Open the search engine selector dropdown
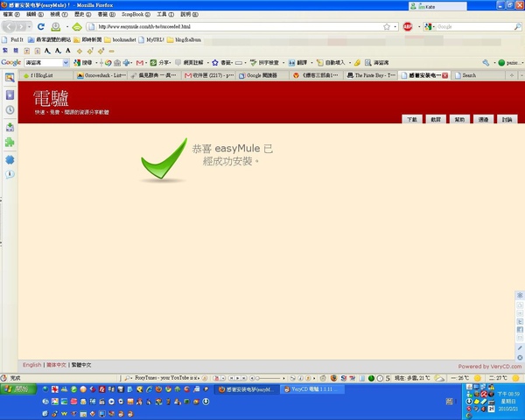 430,26
